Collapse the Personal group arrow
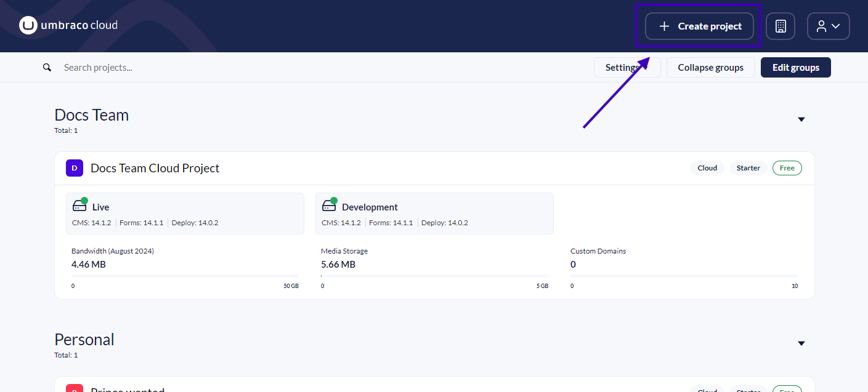This screenshot has width=868, height=392. pyautogui.click(x=801, y=343)
